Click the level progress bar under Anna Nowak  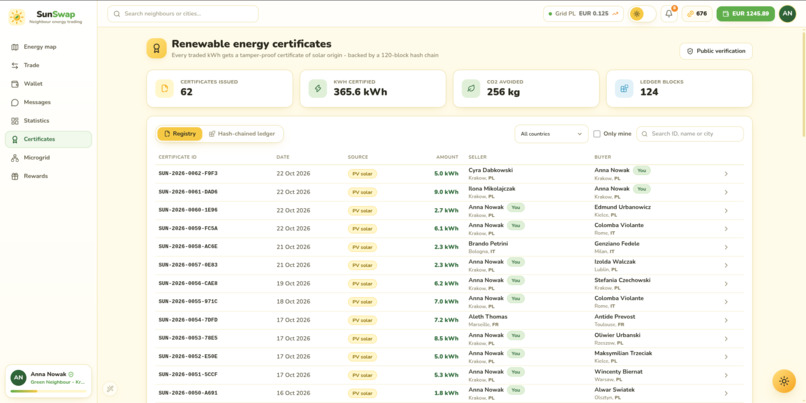(48, 391)
